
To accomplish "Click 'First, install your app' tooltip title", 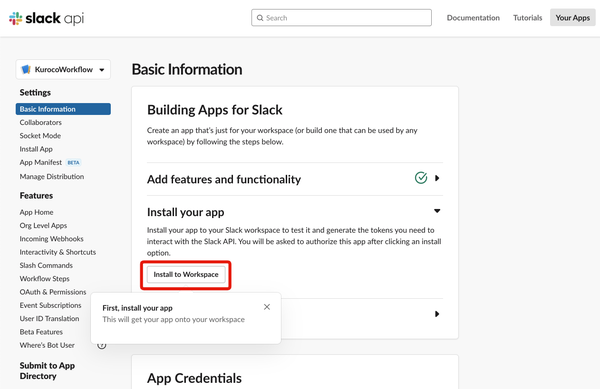I will pyautogui.click(x=137, y=308).
